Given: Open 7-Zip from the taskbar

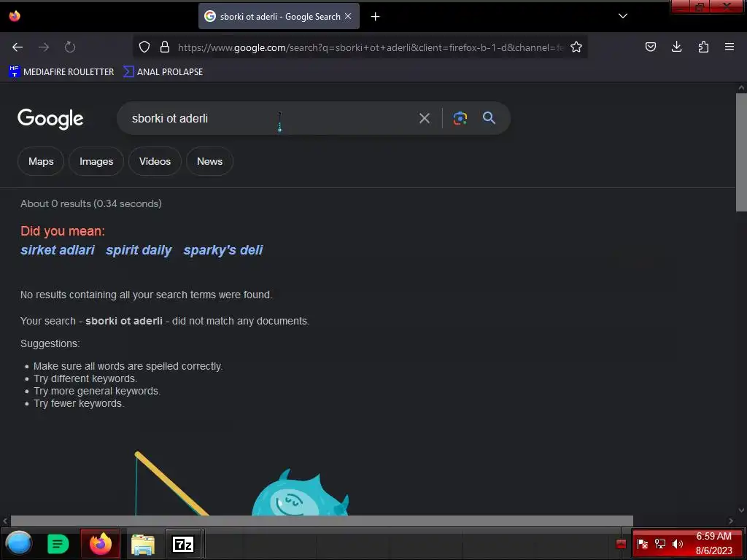Looking at the screenshot, I should (183, 544).
